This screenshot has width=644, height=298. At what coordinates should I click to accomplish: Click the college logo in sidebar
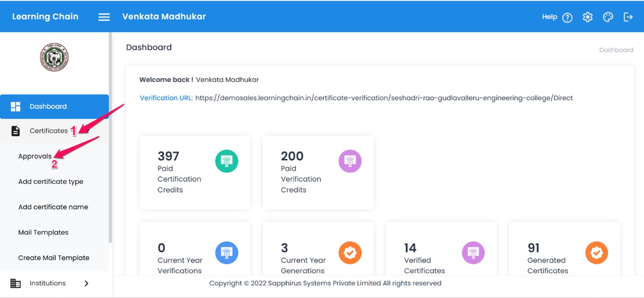point(54,57)
